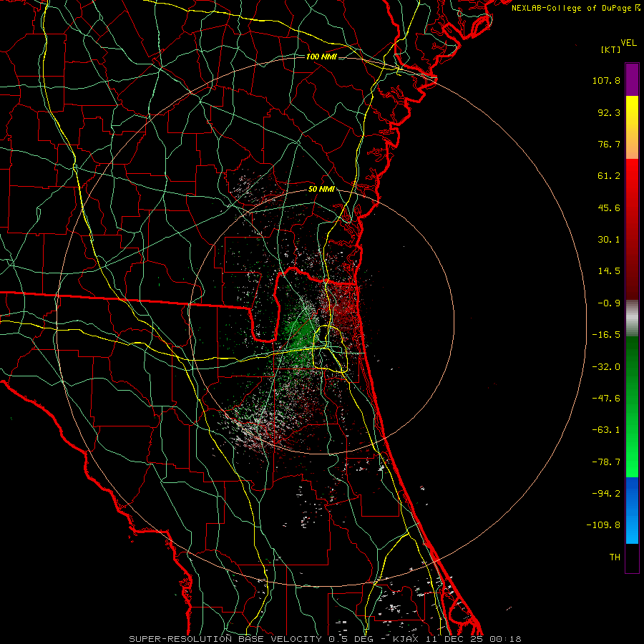This screenshot has width=644, height=644.
Task: Pick the purple segment of the velocity color bar
Action: pos(632,79)
